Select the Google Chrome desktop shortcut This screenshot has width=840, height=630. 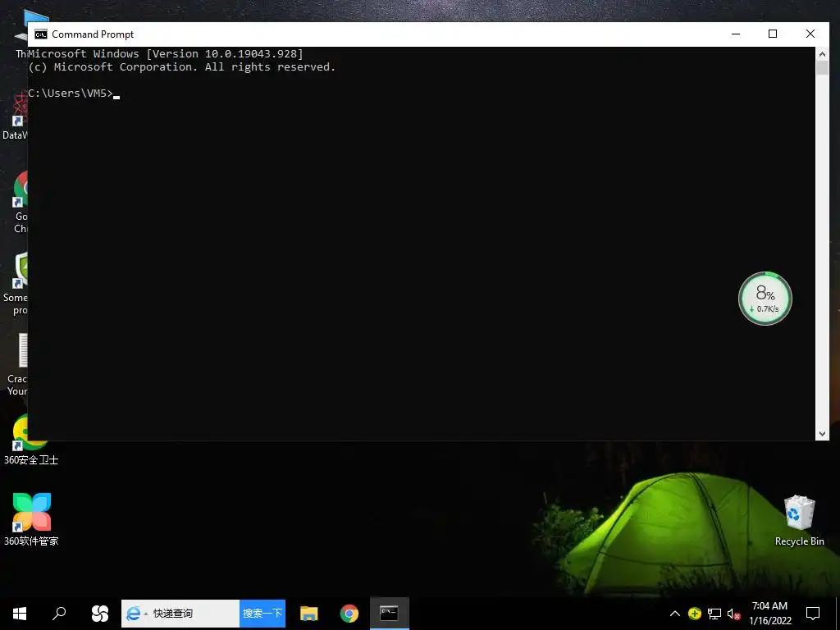[x=21, y=202]
